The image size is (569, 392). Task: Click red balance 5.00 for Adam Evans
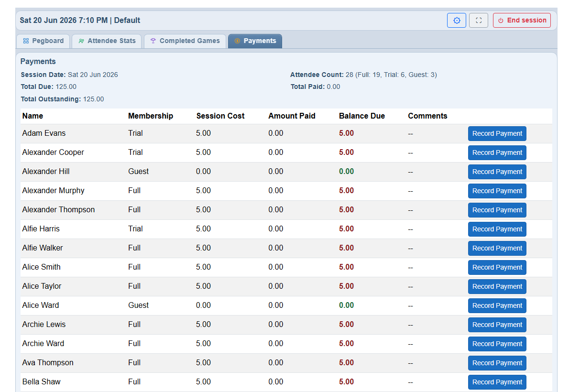pyautogui.click(x=347, y=133)
